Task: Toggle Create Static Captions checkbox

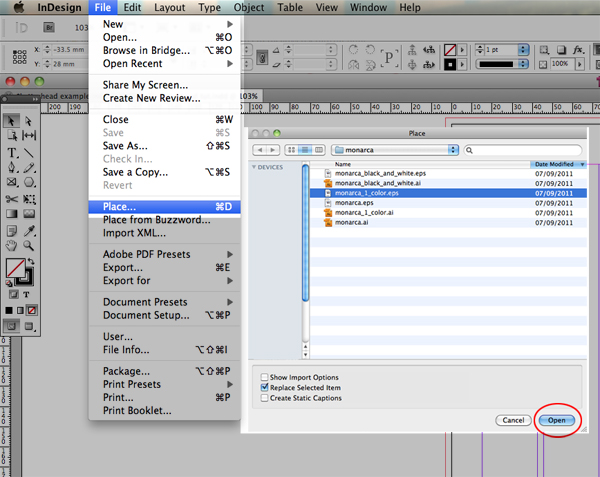Action: click(x=264, y=398)
